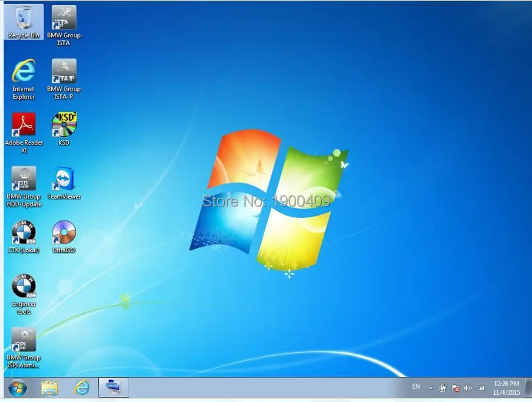Image resolution: width=532 pixels, height=402 pixels.
Task: Click the Show desktop strip
Action: click(528, 388)
